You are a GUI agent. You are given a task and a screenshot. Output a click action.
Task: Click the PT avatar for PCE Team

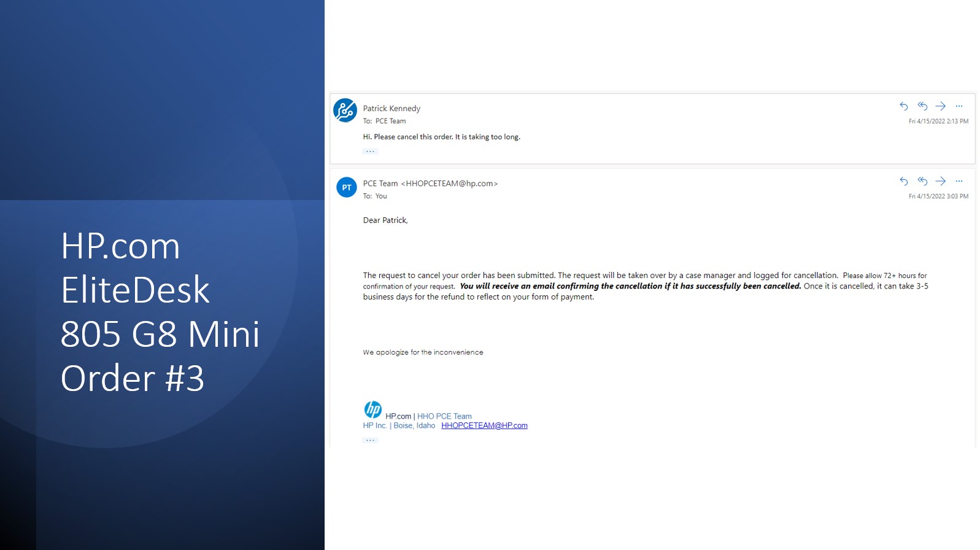click(x=347, y=187)
